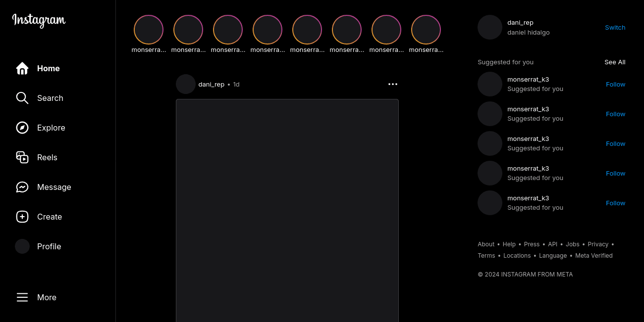Open the Reels icon
The height and width of the screenshot is (322, 644).
[x=22, y=157]
